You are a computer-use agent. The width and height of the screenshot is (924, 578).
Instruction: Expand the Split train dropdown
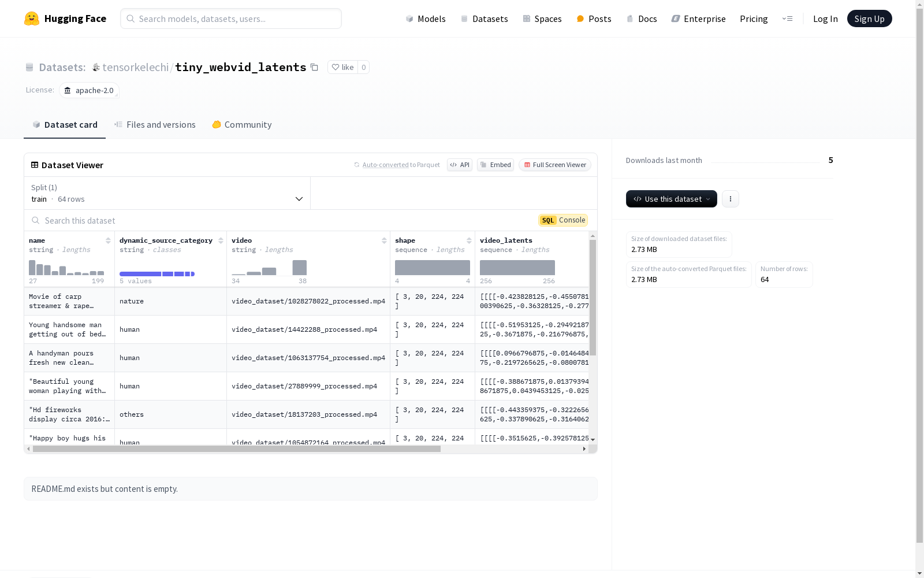click(167, 193)
